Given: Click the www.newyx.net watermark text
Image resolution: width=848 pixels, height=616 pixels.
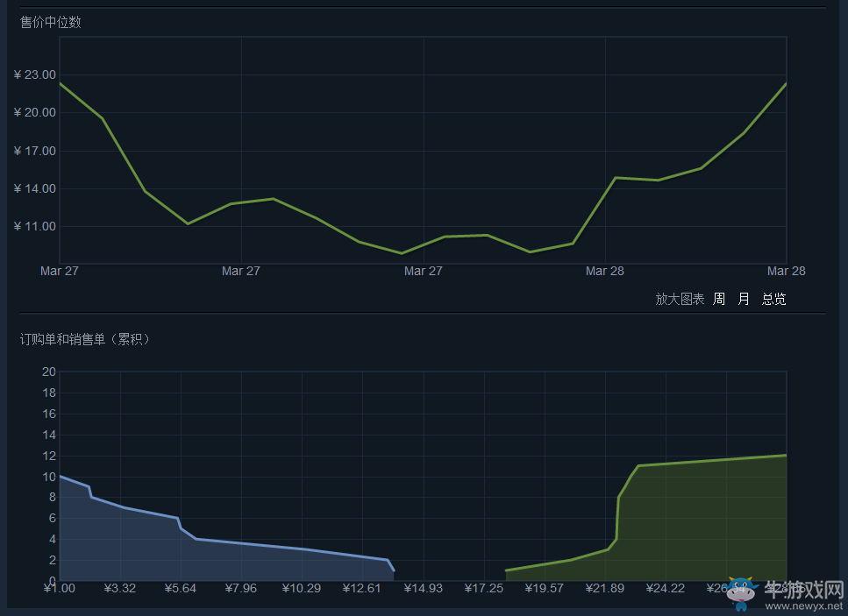Looking at the screenshot, I should [x=803, y=605].
